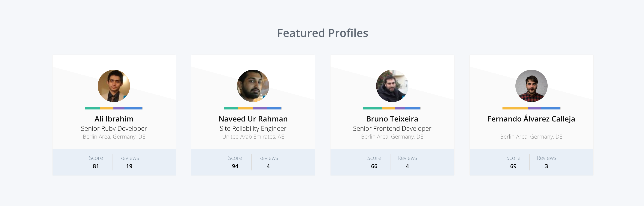Click the Naveed Ur Rahman name heading
This screenshot has height=206, width=644.
253,119
